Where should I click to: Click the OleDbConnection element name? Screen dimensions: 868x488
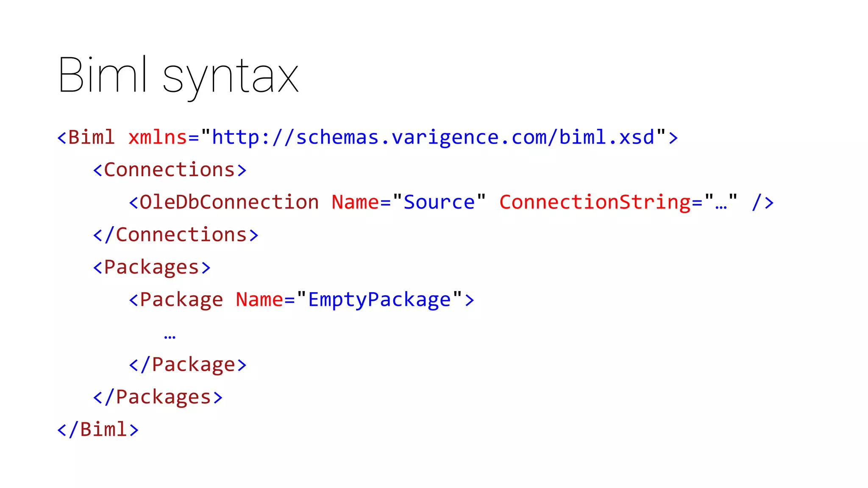tap(229, 202)
